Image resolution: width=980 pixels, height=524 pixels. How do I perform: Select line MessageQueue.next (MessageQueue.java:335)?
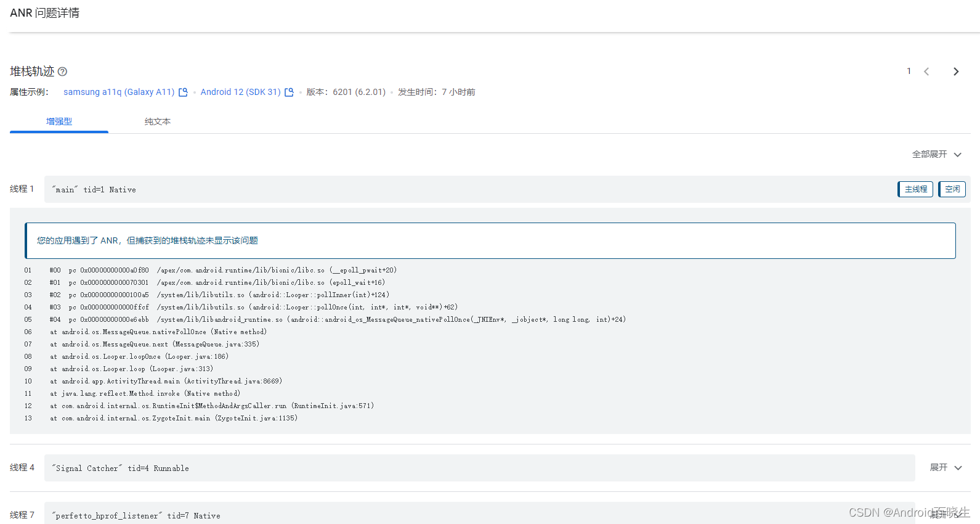(155, 344)
